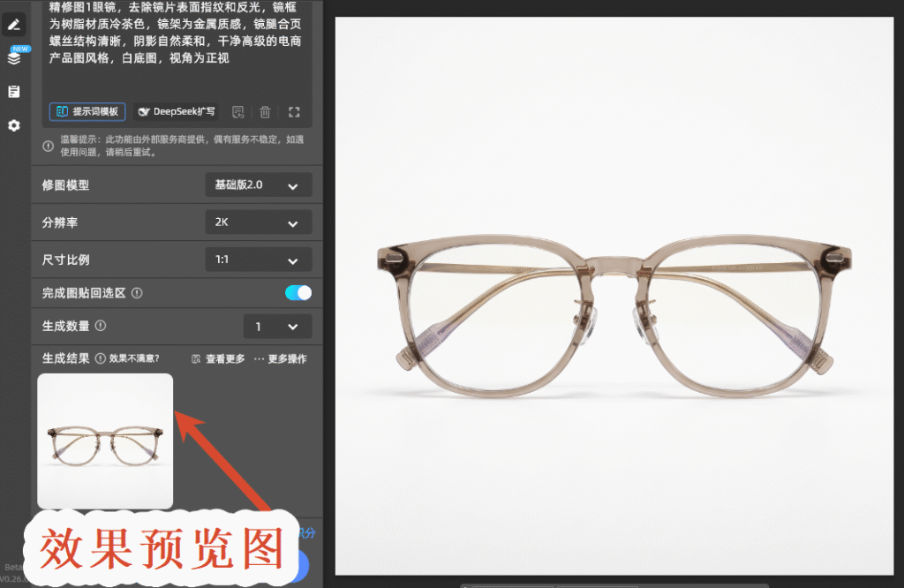The width and height of the screenshot is (904, 588).
Task: Open the 分辨率 dropdown showing 2K
Action: click(259, 222)
